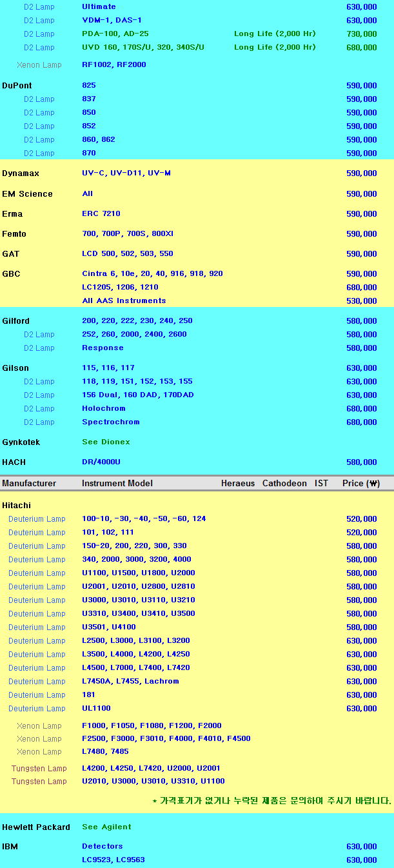This screenshot has width=394, height=868.
Task: Select DuPont model 825
Action: point(89,85)
